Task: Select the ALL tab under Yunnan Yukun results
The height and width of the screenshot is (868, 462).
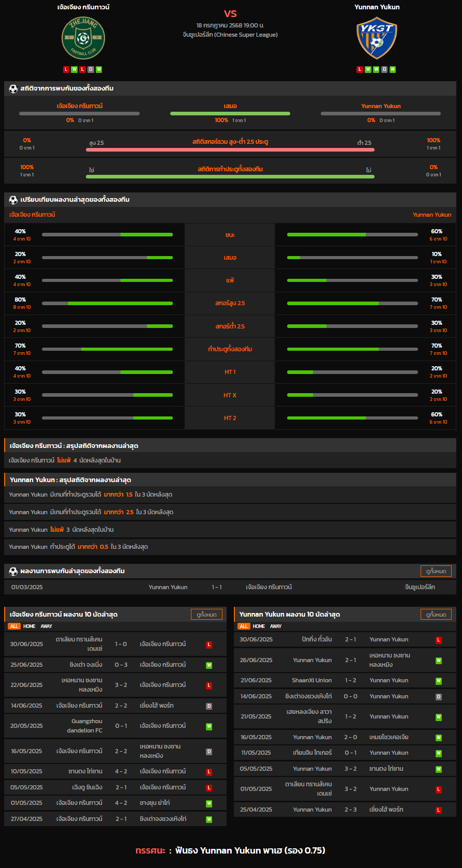Action: coord(243,626)
